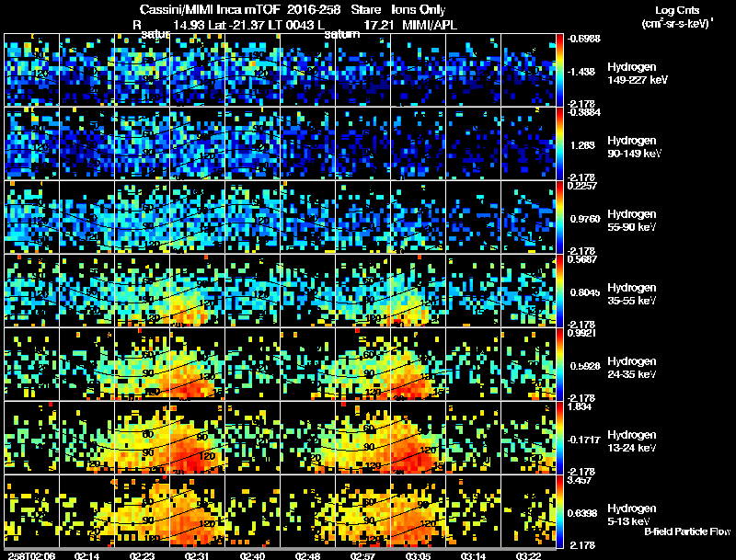Screen dimensions: 736x560
Task: Click the '1.834' color scale value
Action: point(580,406)
